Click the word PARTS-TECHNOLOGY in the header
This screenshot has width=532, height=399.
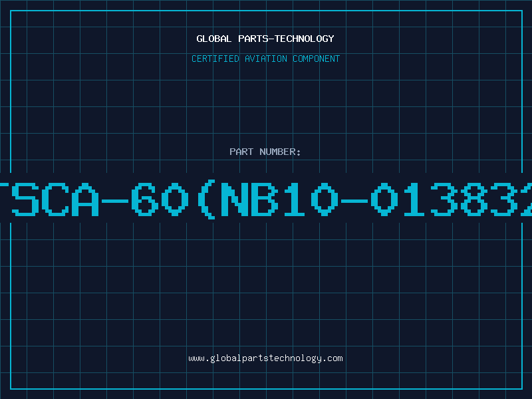click(287, 39)
